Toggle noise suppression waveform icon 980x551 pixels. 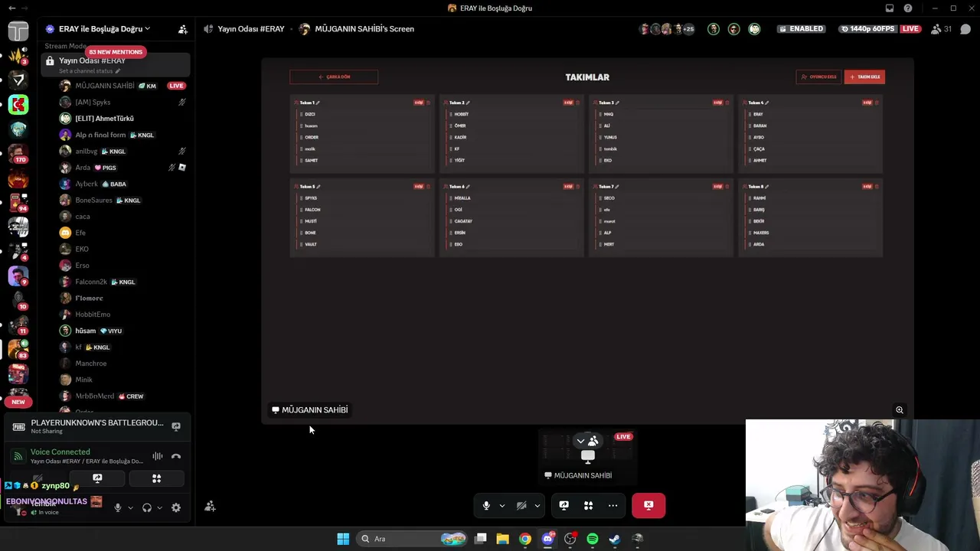157,456
